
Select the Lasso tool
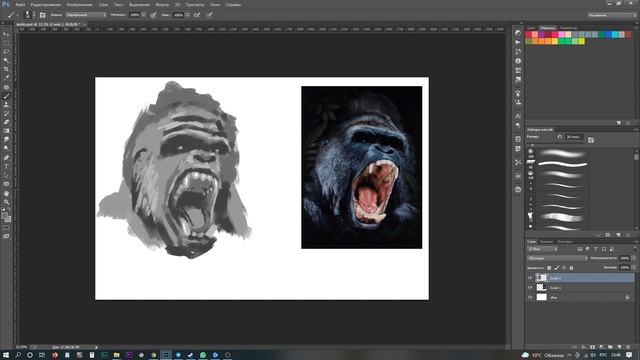pos(6,51)
